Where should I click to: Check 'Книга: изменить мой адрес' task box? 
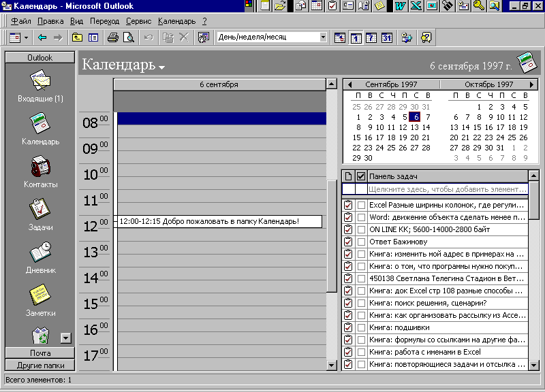point(361,254)
